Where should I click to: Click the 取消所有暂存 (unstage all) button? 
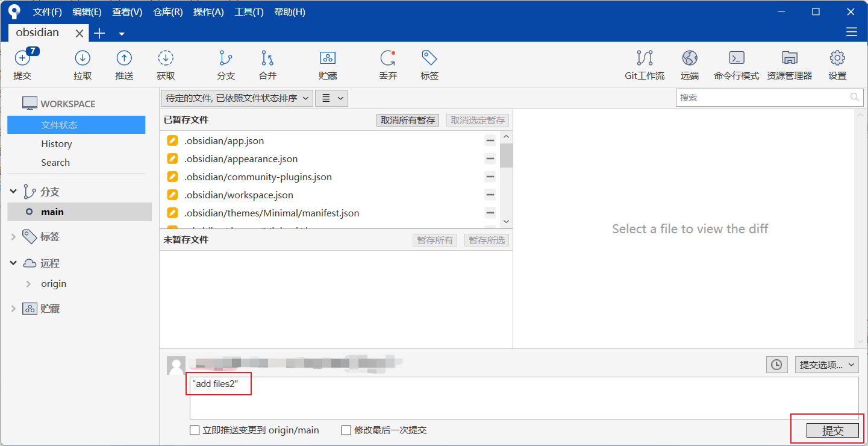[x=408, y=120]
